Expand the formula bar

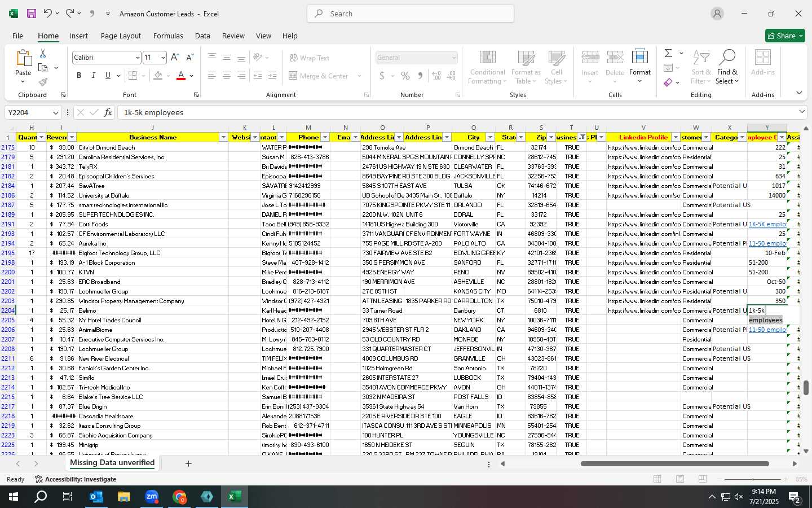(x=802, y=112)
